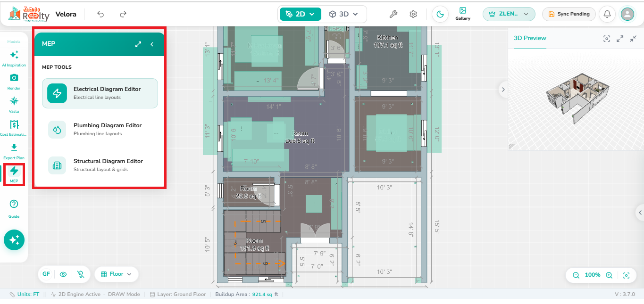The width and height of the screenshot is (644, 304).
Task: Click the 100% zoom level
Action: (593, 275)
